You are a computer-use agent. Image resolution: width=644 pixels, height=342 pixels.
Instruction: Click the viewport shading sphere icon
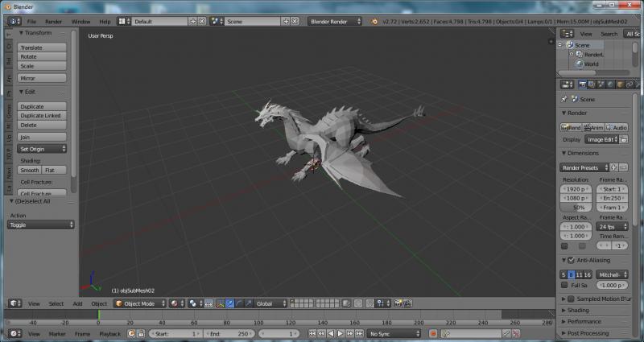tap(175, 303)
